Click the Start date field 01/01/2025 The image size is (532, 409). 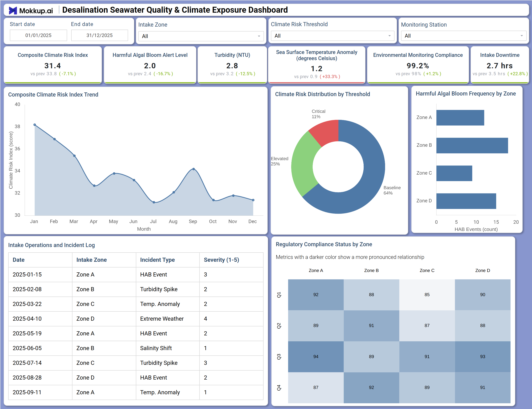pos(38,35)
